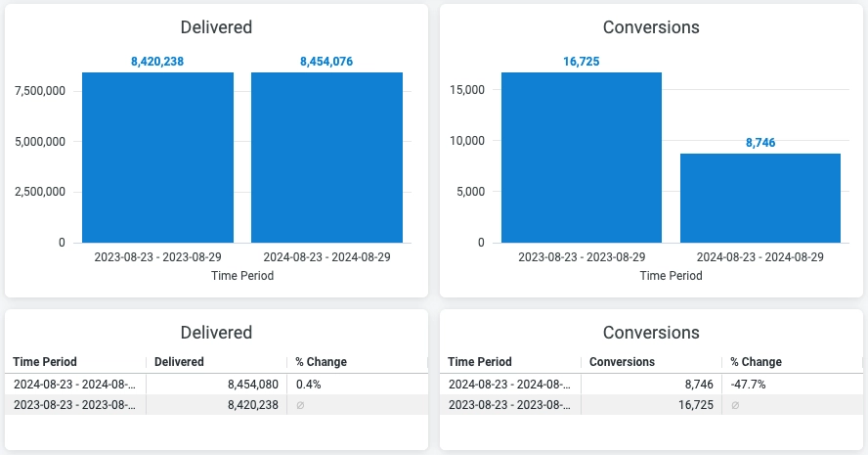Viewport: 868px width, 455px height.
Task: Click the 2,500,000 axis tick label
Action: [40, 192]
